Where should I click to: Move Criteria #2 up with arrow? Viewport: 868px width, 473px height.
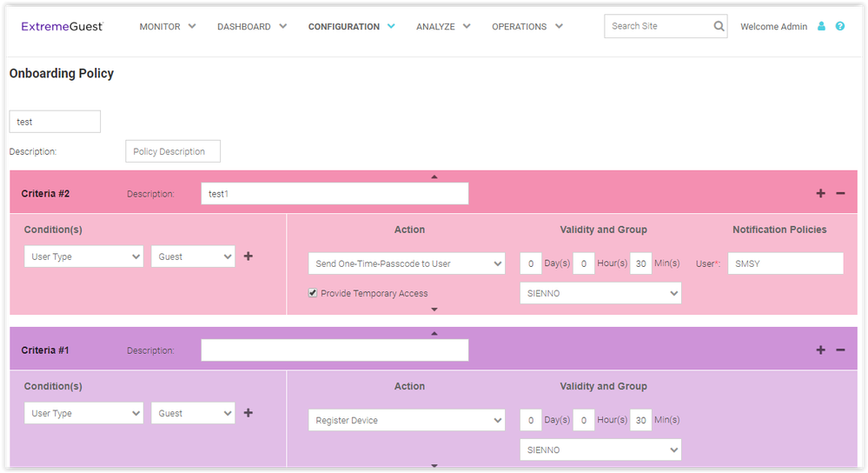pos(434,177)
